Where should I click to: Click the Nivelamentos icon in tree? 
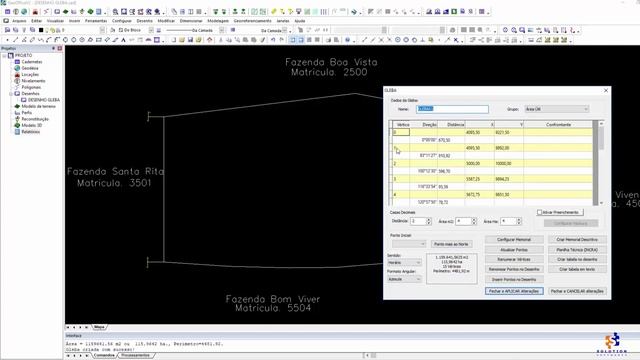click(x=17, y=81)
